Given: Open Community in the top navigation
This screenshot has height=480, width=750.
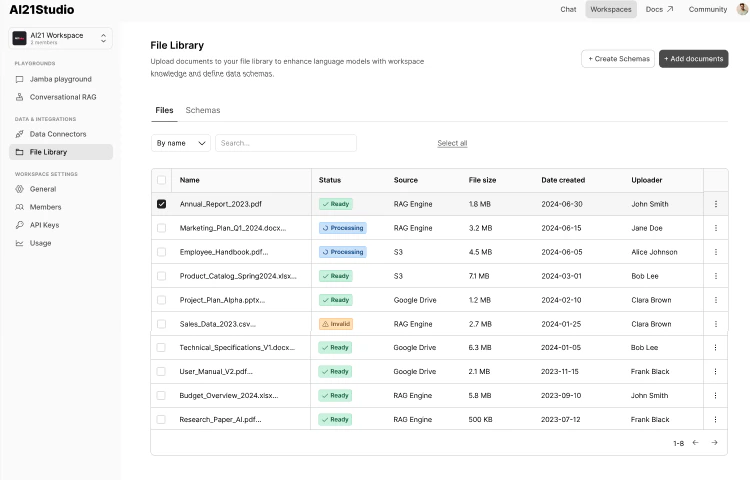Looking at the screenshot, I should 707,9.
